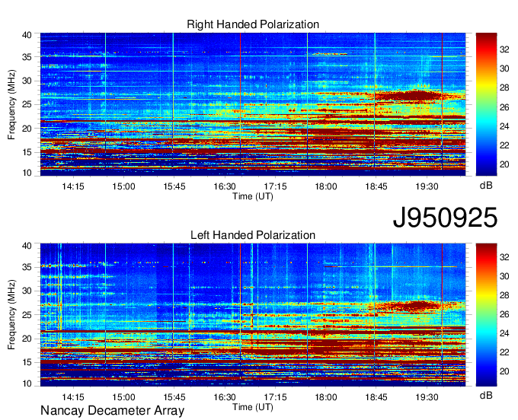This screenshot has height=420, width=518.
Task: Select the "J950925" observation label
Action: pyautogui.click(x=445, y=218)
